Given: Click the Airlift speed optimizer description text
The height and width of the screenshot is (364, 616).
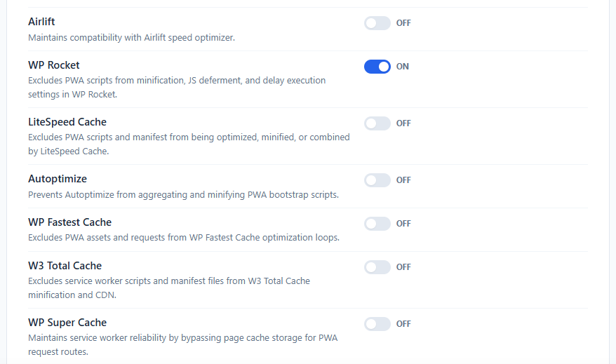Looking at the screenshot, I should (x=131, y=38).
